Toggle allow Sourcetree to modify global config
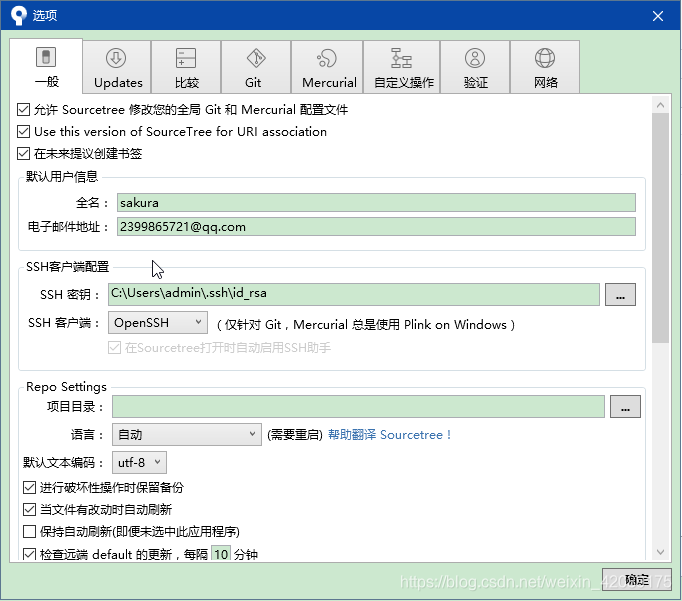Screen dimensions: 682x601 pyautogui.click(x=23, y=110)
